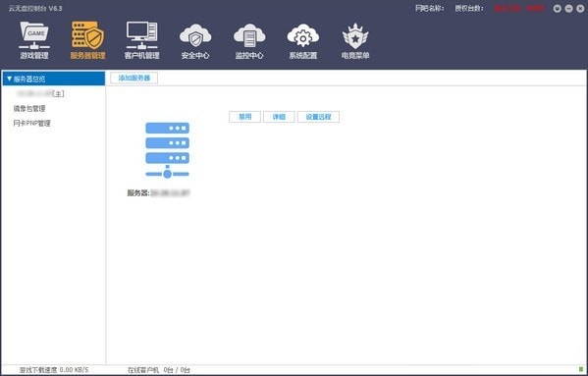Select the blue server rack thumbnail
588x376 pixels.
coord(167,149)
